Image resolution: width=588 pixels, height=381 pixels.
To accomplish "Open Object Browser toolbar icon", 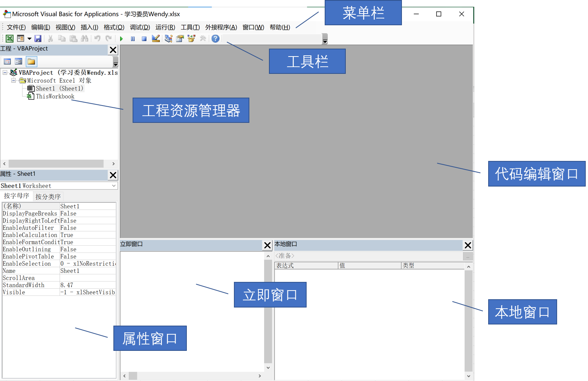I will pyautogui.click(x=191, y=38).
